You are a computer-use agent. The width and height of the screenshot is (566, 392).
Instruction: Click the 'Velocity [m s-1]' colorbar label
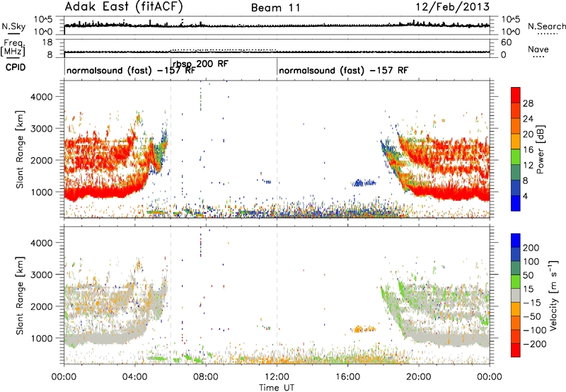(x=553, y=295)
